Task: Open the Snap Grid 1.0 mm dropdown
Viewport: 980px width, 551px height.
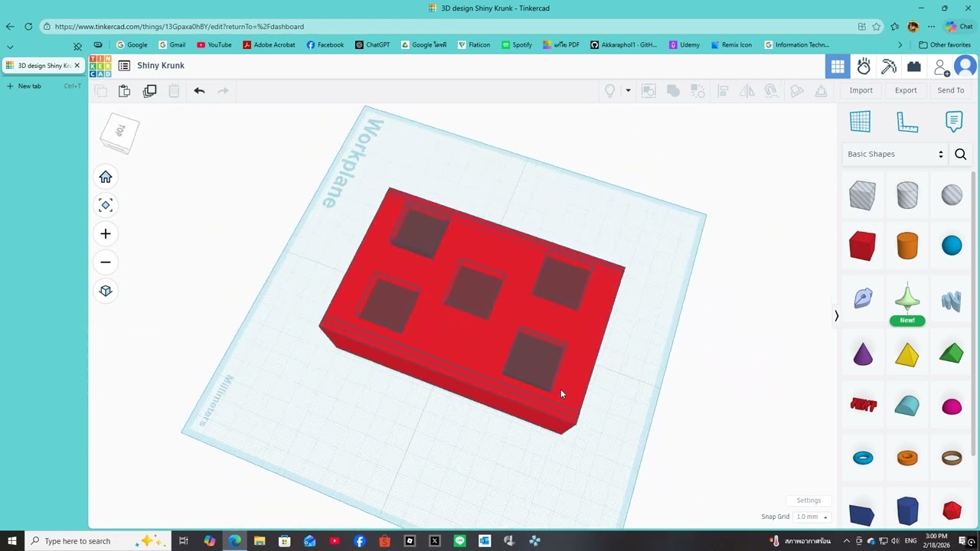Action: tap(812, 517)
